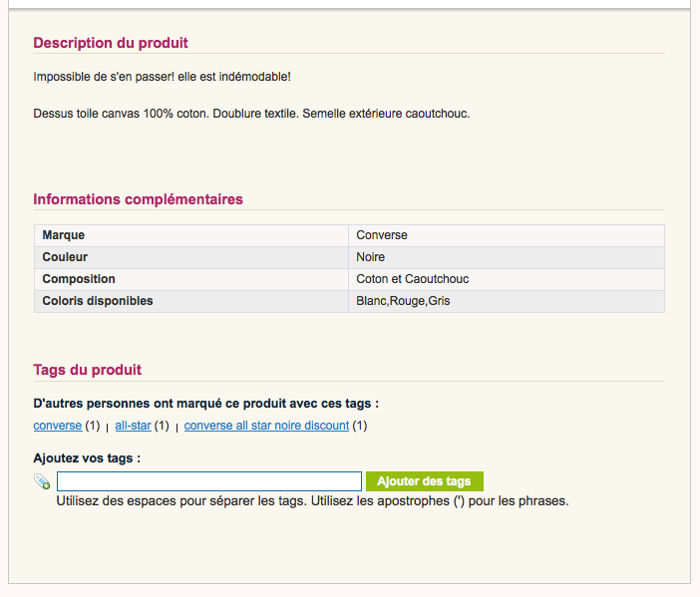
Task: Select the "Blanc,Rouge,Gris" value cell
Action: tap(403, 301)
